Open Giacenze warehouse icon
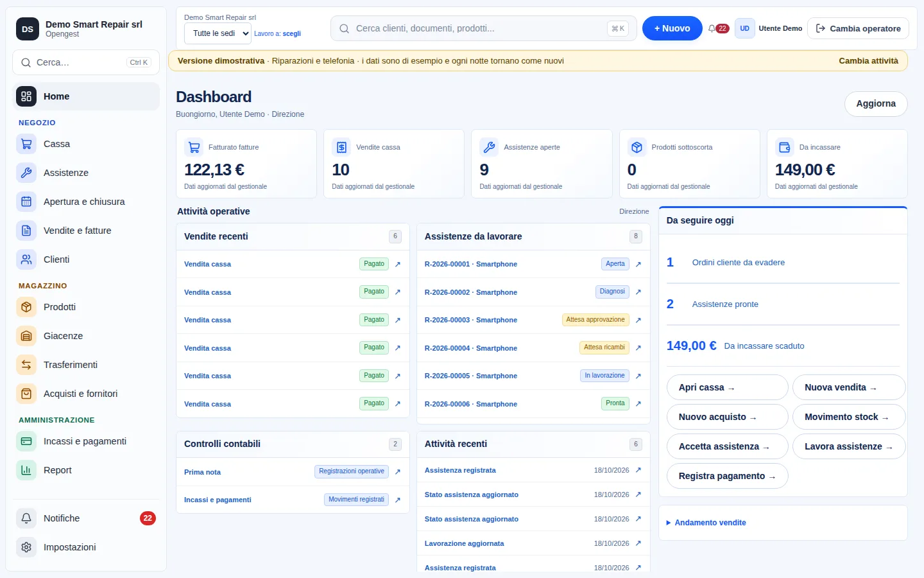The width and height of the screenshot is (924, 578). tap(26, 336)
